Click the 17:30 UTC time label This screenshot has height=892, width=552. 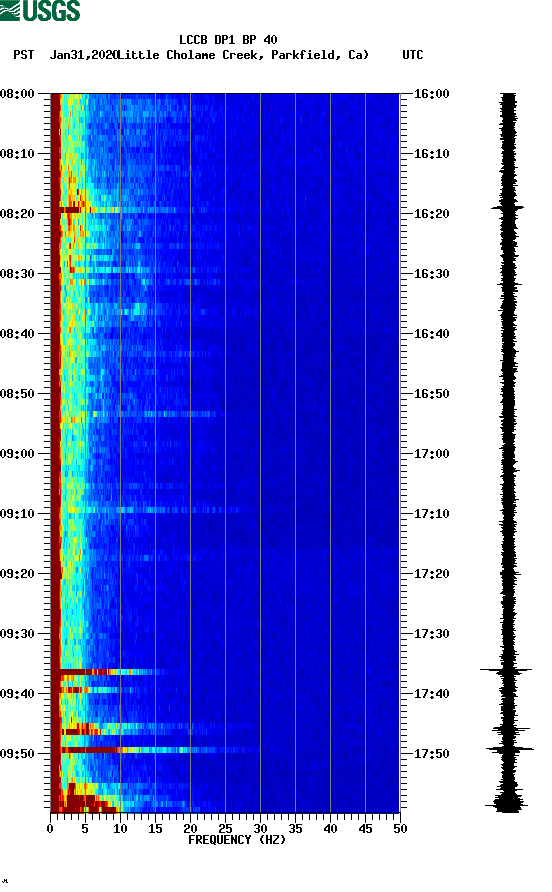[x=431, y=634]
